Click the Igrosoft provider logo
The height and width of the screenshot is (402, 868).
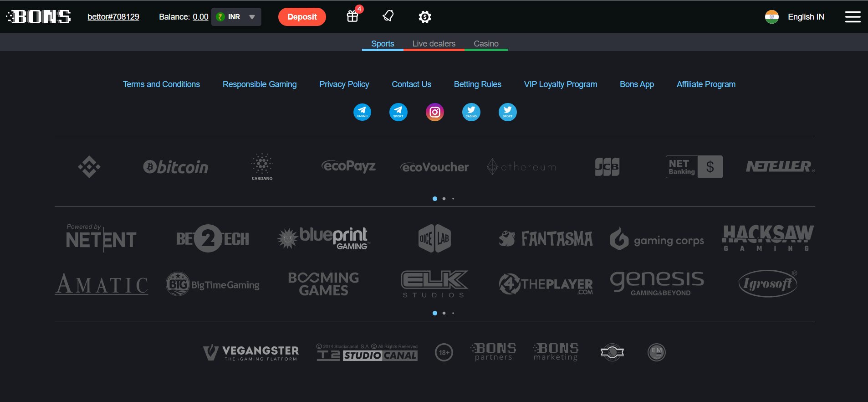pyautogui.click(x=768, y=283)
